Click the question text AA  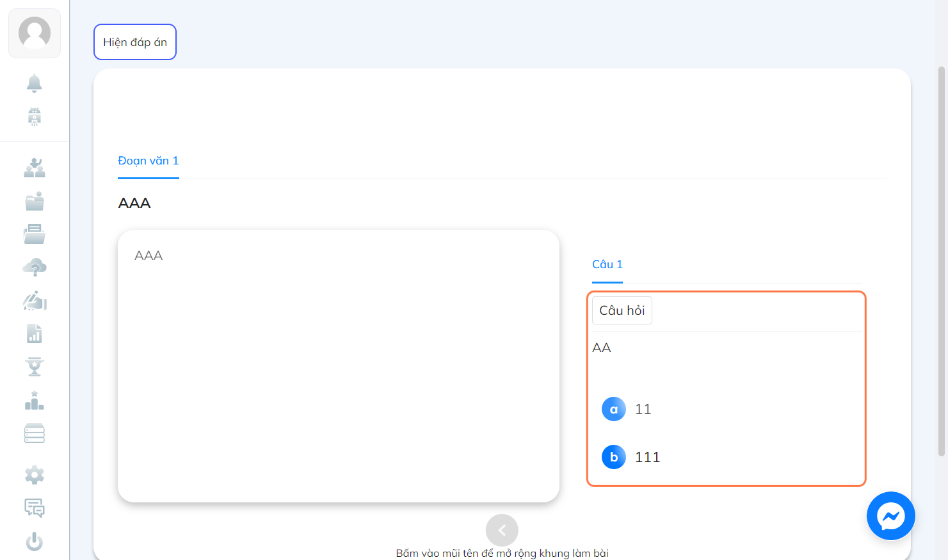pyautogui.click(x=602, y=348)
